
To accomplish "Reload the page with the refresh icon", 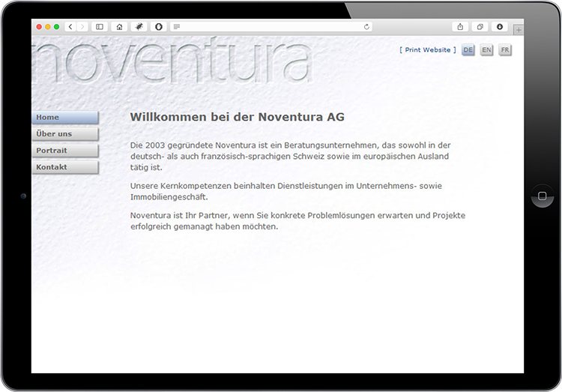I will (366, 26).
